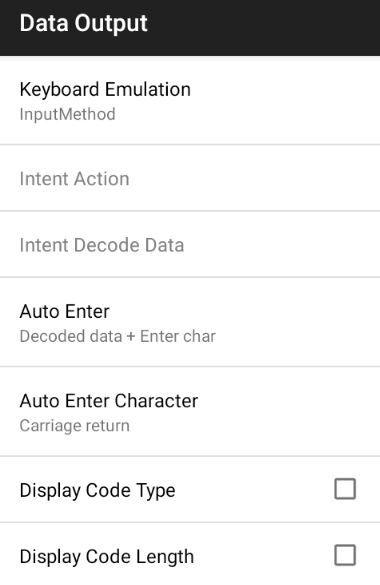
Task: Tap the "Decoded data + Enter char" summary
Action: (117, 336)
